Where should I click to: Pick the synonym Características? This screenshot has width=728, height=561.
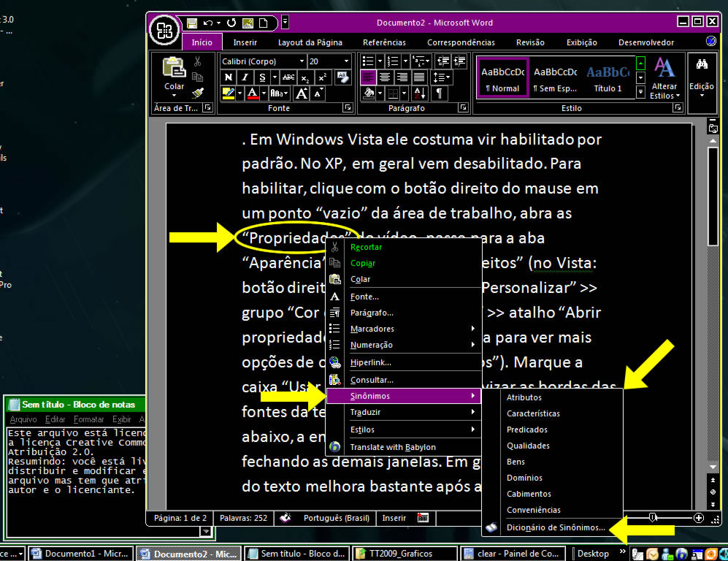pyautogui.click(x=552, y=413)
